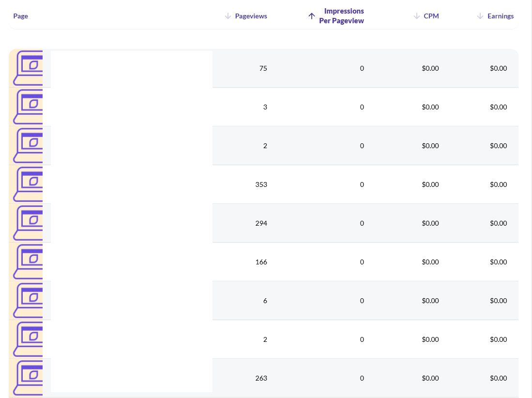
Task: Click page icon in the 3 pageviews row
Action: click(x=26, y=107)
